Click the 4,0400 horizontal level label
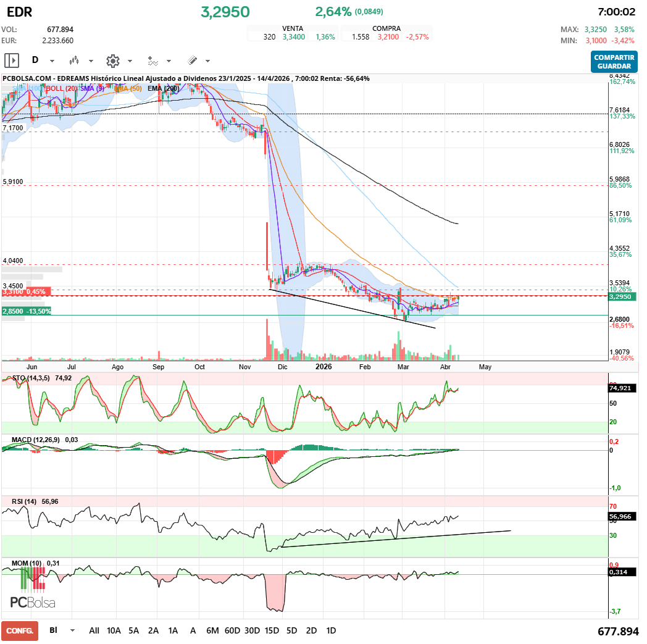The height and width of the screenshot is (644, 647). [x=13, y=261]
